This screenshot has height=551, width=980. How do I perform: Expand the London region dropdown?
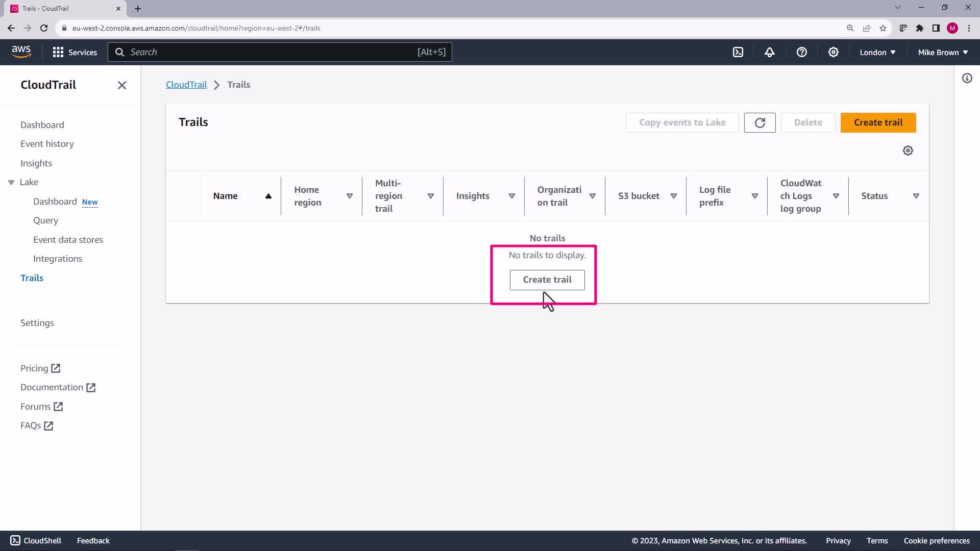click(x=877, y=52)
